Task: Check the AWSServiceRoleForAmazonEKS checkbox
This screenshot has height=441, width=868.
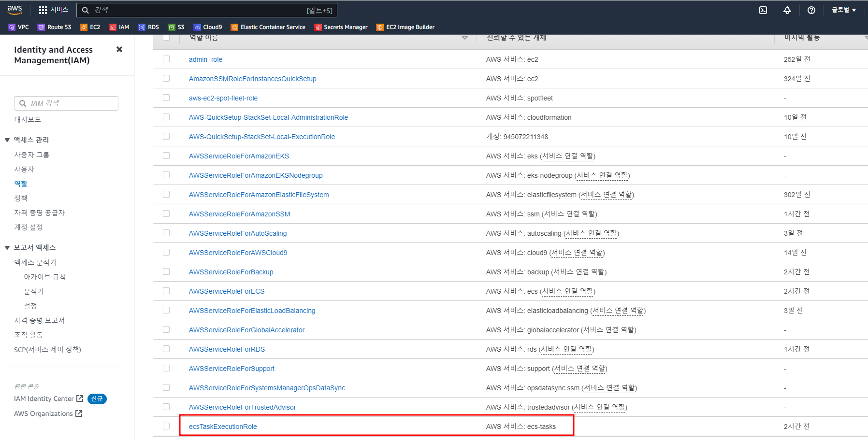Action: (166, 156)
